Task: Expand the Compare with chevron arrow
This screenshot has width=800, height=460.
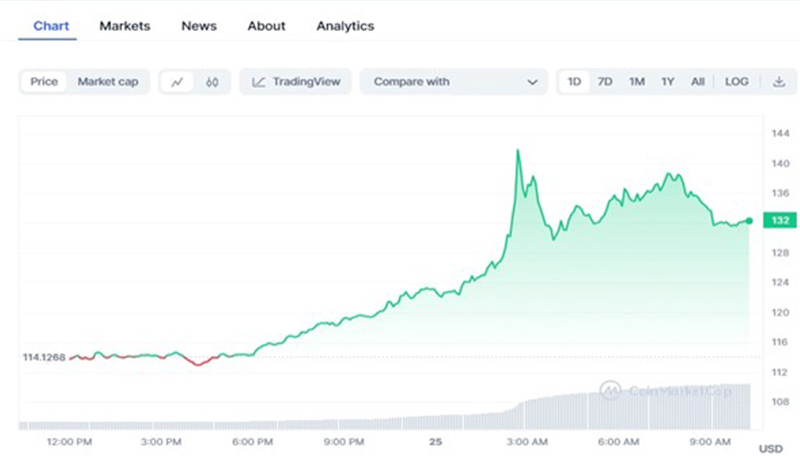Action: coord(532,82)
